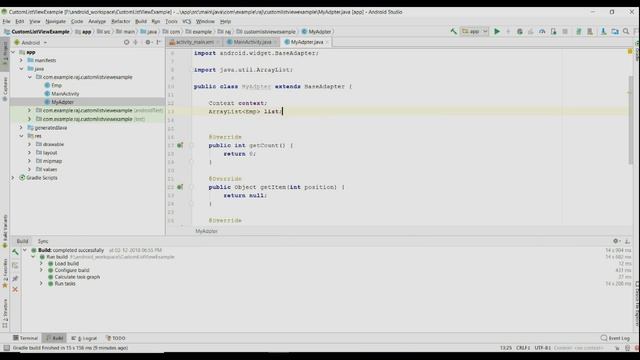Click the yellow inspection indicator at editor top
This screenshot has height=360, width=640.
[630, 51]
